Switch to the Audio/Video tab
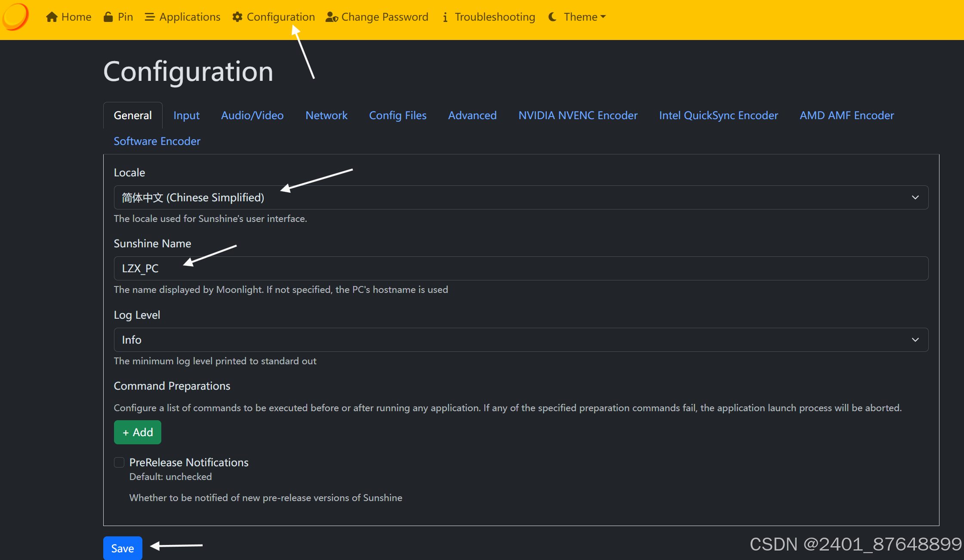Screen dimensions: 964x560 coord(252,115)
